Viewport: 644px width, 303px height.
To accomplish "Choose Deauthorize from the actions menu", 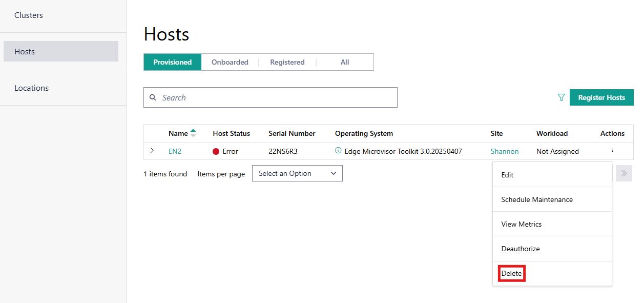I will click(521, 249).
